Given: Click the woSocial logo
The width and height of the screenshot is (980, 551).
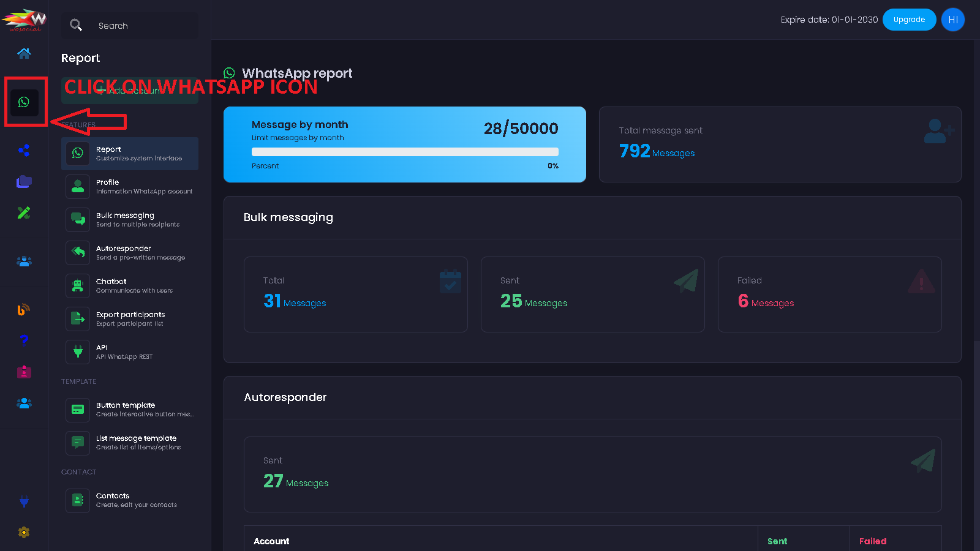Looking at the screenshot, I should click(x=24, y=20).
